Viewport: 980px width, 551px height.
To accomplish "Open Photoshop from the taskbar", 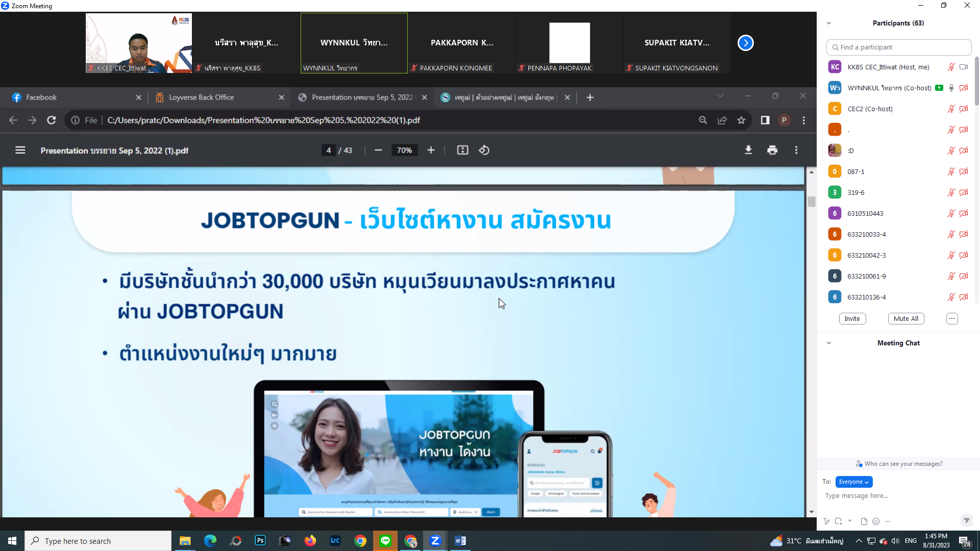I will coord(260,541).
